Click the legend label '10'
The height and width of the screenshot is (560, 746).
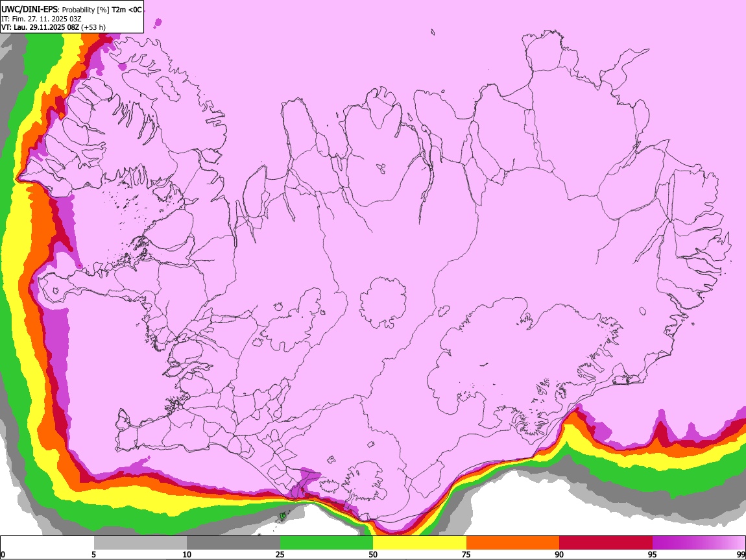(x=187, y=555)
